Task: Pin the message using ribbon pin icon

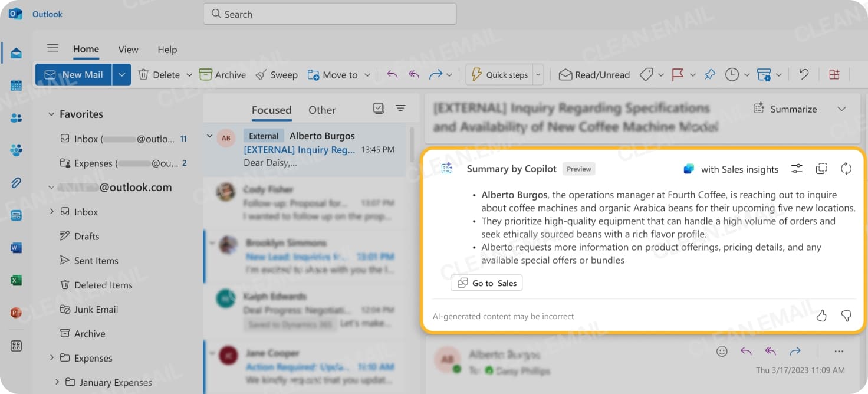Action: (710, 75)
